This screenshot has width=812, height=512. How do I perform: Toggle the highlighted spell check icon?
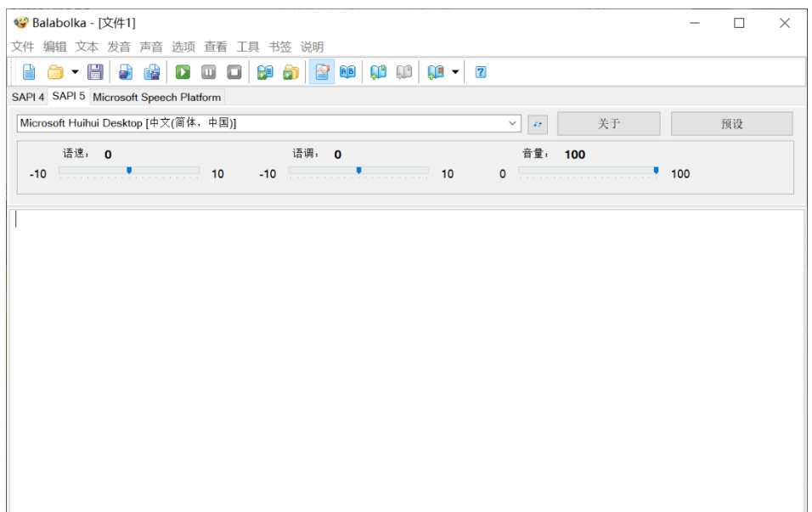pyautogui.click(x=322, y=72)
